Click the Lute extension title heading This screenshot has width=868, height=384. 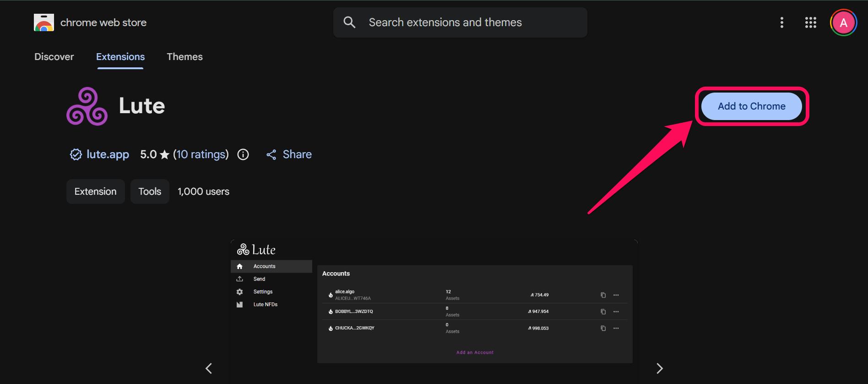(x=142, y=106)
